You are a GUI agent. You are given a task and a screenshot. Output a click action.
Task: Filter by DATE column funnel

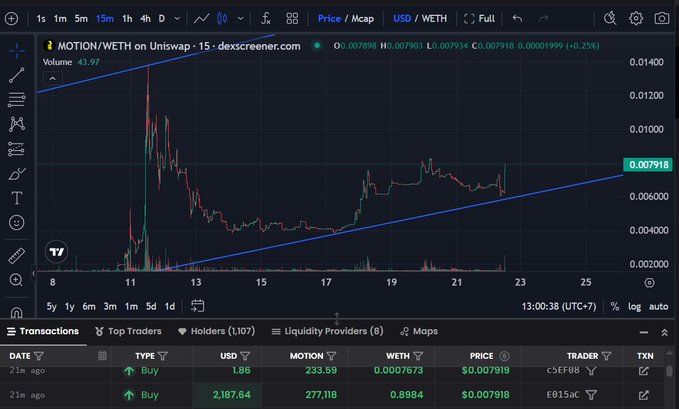point(39,356)
